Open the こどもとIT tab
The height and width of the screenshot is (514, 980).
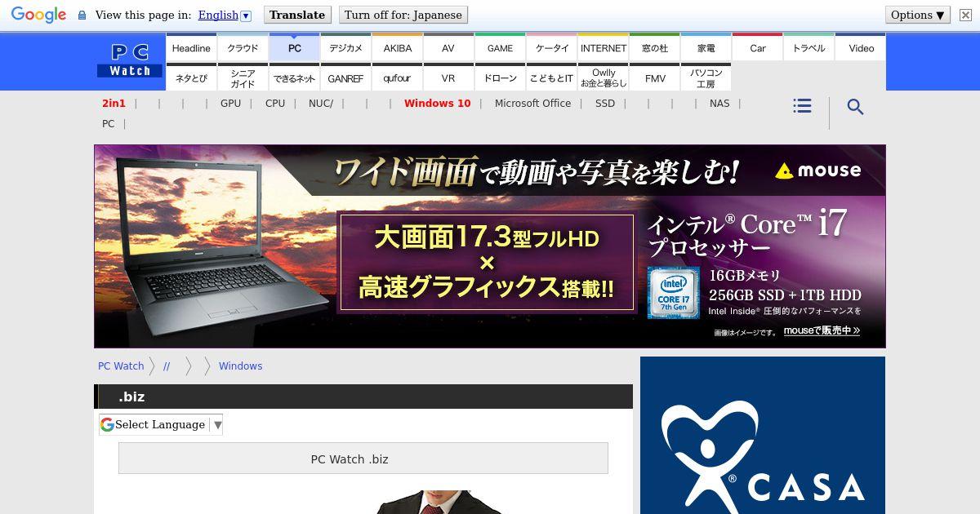click(x=551, y=78)
